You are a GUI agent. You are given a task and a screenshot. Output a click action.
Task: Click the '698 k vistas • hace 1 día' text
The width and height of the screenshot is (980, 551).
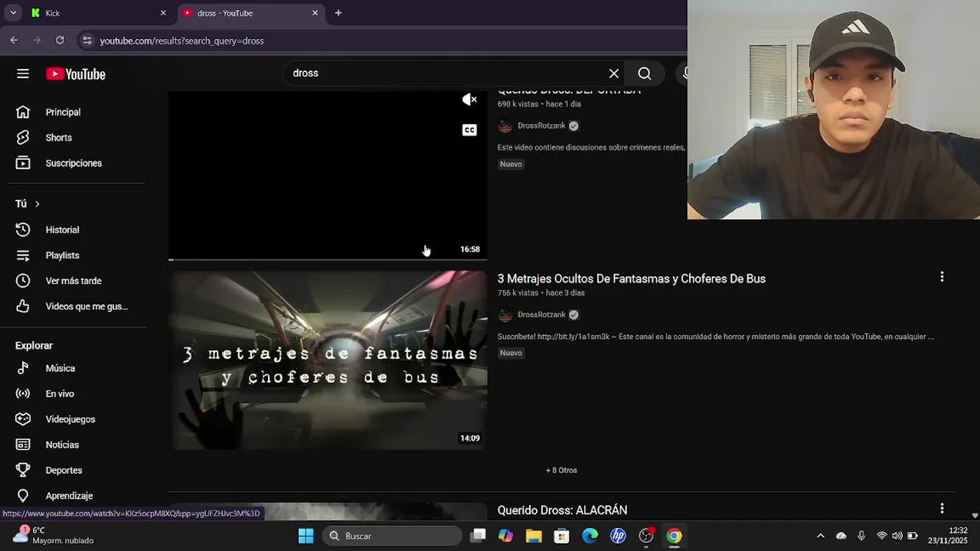539,104
